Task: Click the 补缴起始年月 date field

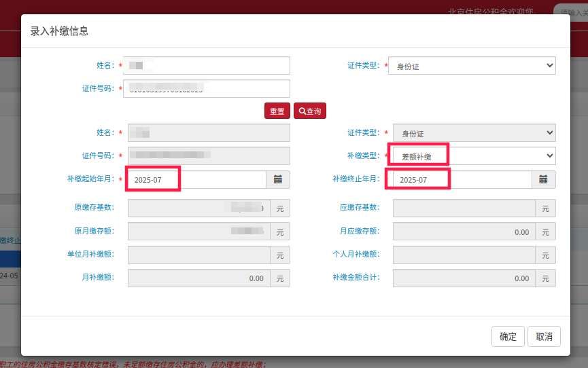Action: [x=196, y=179]
